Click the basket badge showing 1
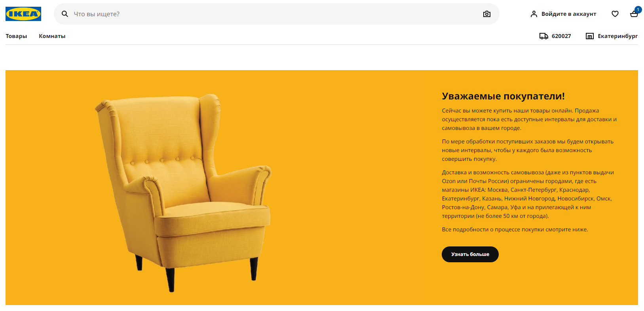This screenshot has width=644, height=311. [x=638, y=10]
